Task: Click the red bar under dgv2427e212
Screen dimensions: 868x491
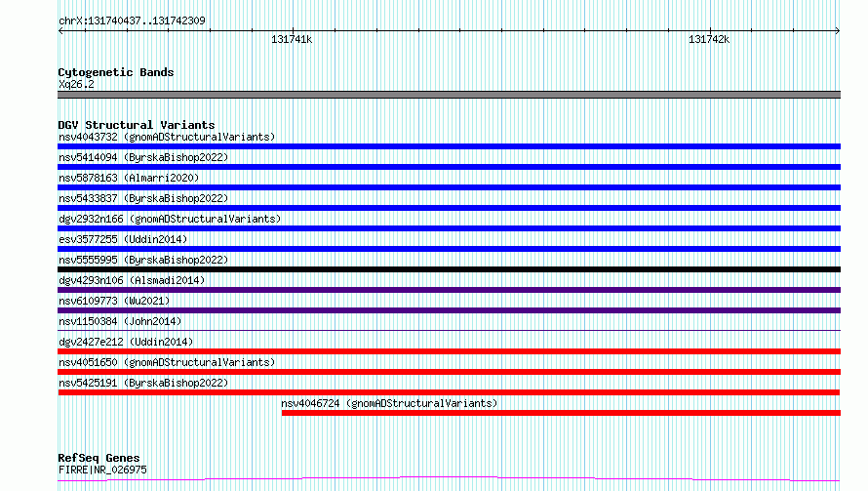Action: pos(449,351)
